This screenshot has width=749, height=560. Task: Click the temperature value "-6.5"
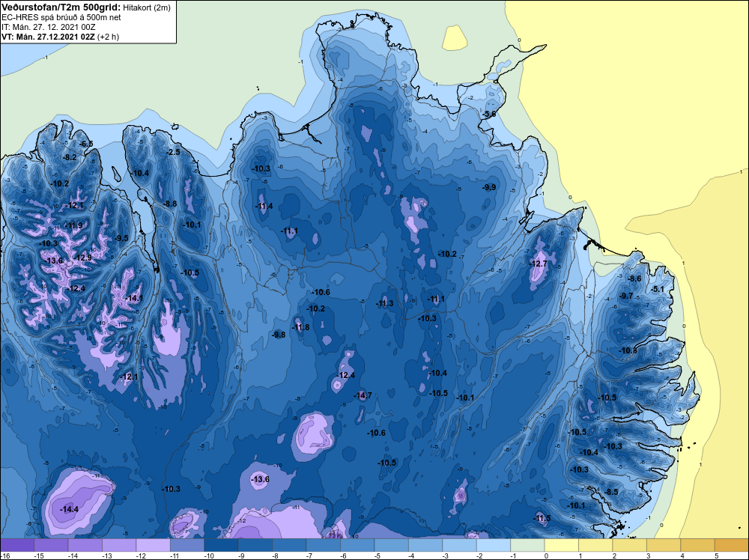click(x=86, y=144)
